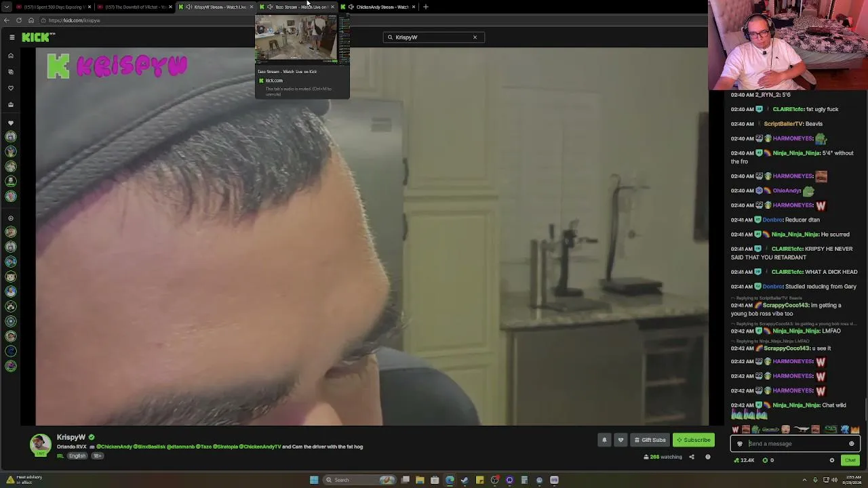Open chat identity shield icon in message box
The height and width of the screenshot is (488, 868).
tap(740, 444)
